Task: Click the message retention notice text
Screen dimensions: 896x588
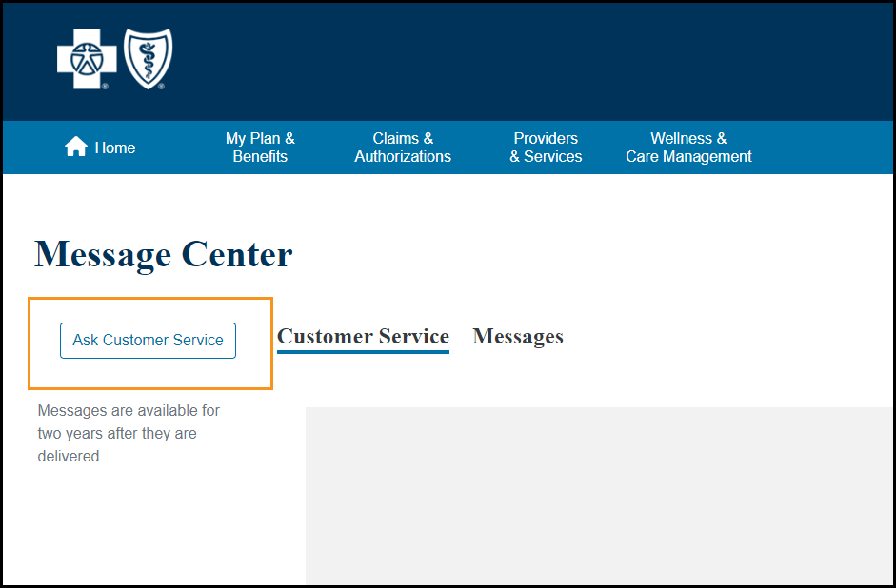Action: (128, 433)
